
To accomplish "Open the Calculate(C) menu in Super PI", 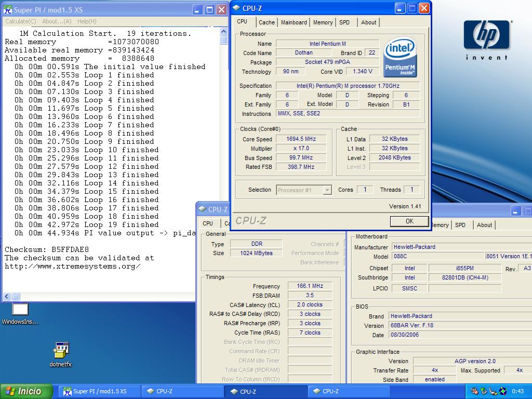I will (21, 21).
